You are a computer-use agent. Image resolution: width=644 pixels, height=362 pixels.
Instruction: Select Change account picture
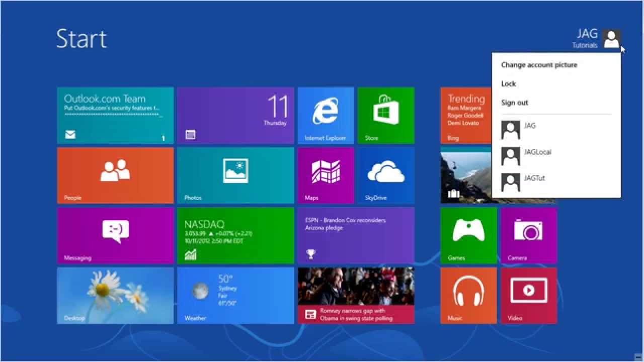539,65
